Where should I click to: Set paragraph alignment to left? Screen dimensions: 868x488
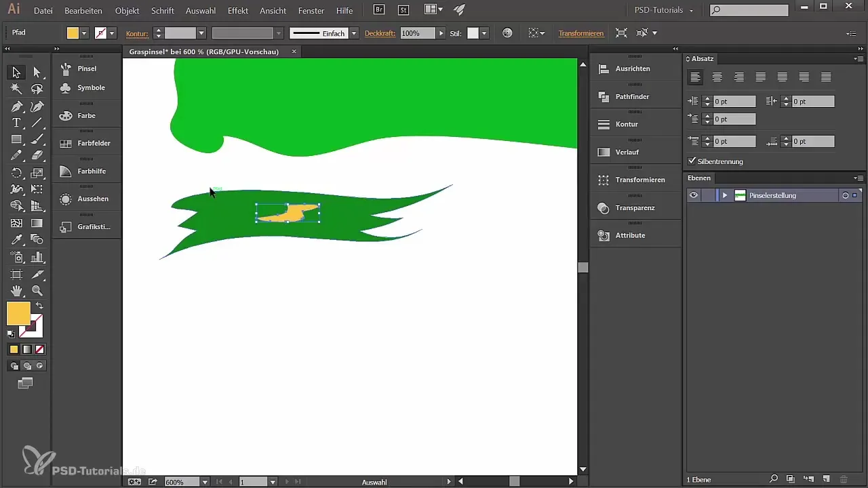695,77
